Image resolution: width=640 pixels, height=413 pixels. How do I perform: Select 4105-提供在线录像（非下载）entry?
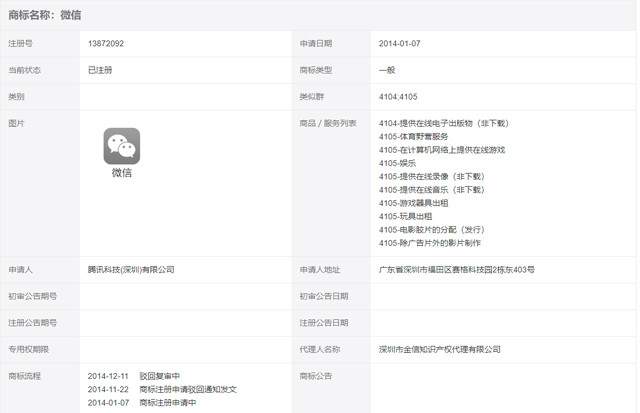point(431,177)
